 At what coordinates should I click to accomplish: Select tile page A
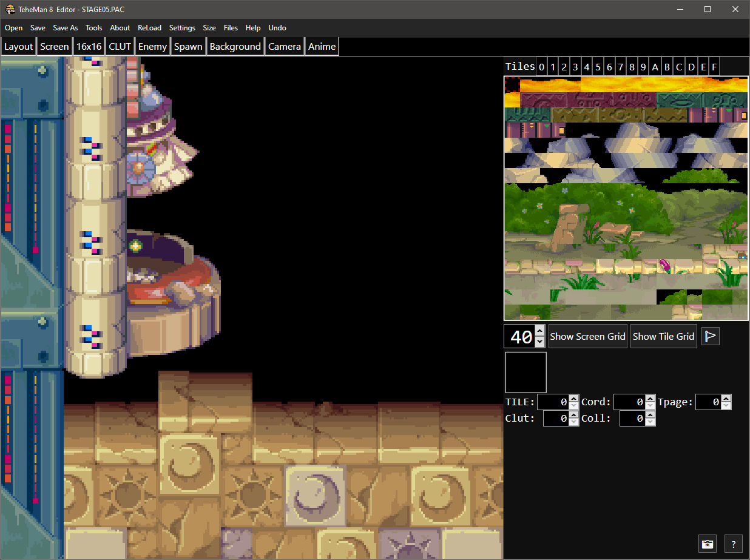(655, 67)
